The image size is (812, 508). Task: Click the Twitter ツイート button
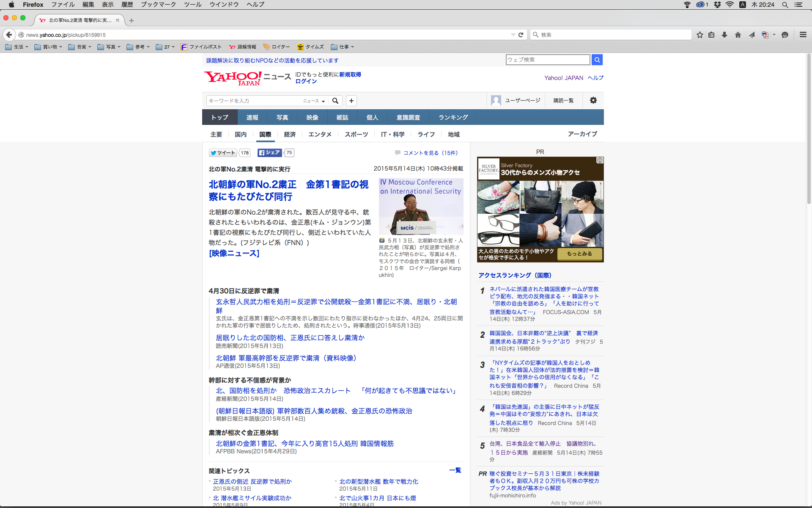point(223,153)
